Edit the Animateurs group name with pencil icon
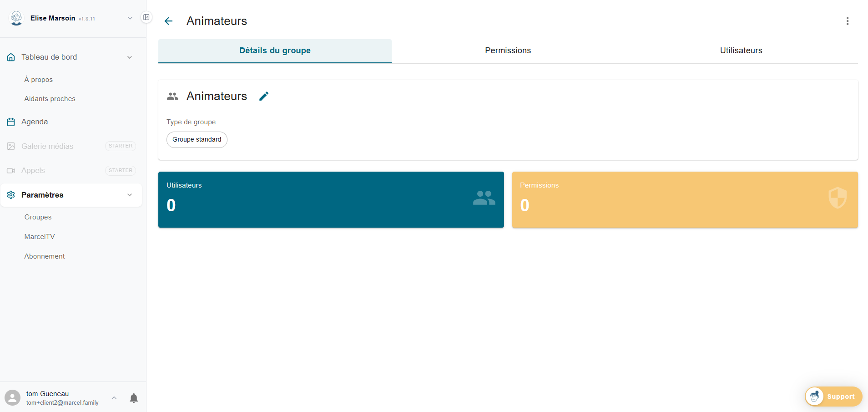868x412 pixels. pyautogui.click(x=264, y=96)
